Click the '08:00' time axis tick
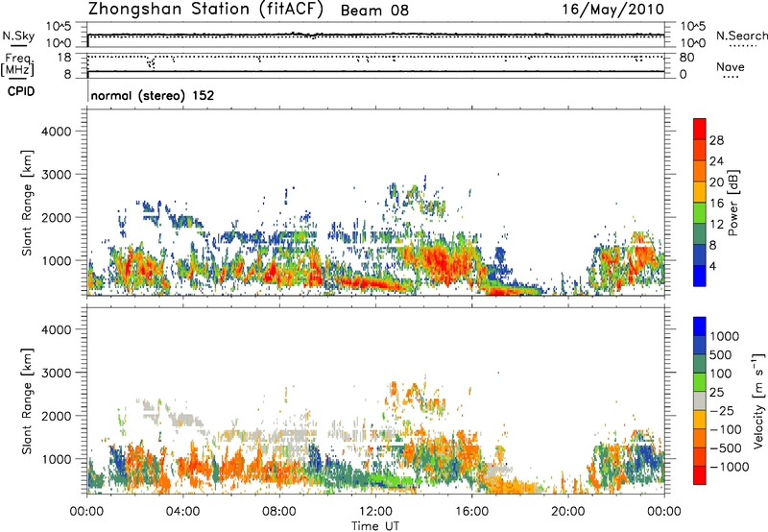This screenshot has width=768, height=532. [279, 512]
